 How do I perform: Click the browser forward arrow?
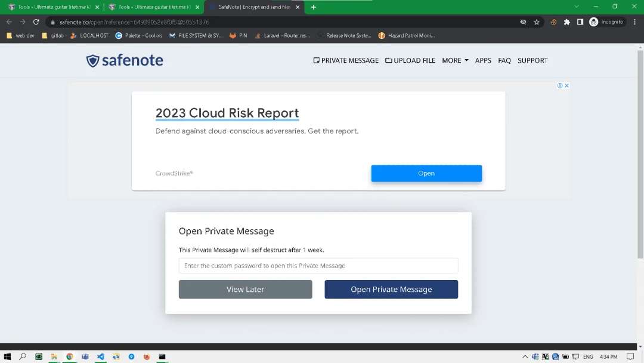click(x=23, y=21)
